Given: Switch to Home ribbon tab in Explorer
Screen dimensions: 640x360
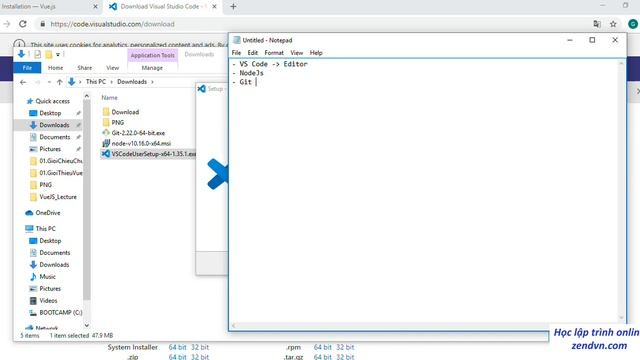Looking at the screenshot, I should pyautogui.click(x=56, y=68).
